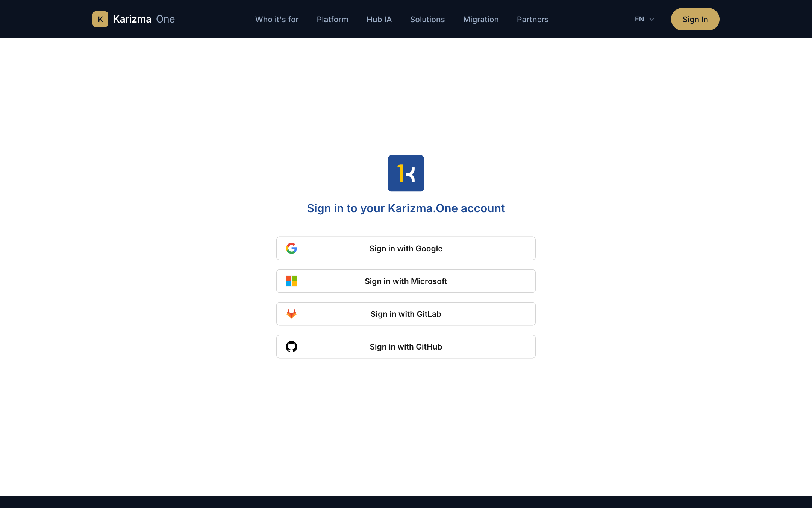Click the gold Sign In button
Screen dimensions: 812x508
(695, 19)
